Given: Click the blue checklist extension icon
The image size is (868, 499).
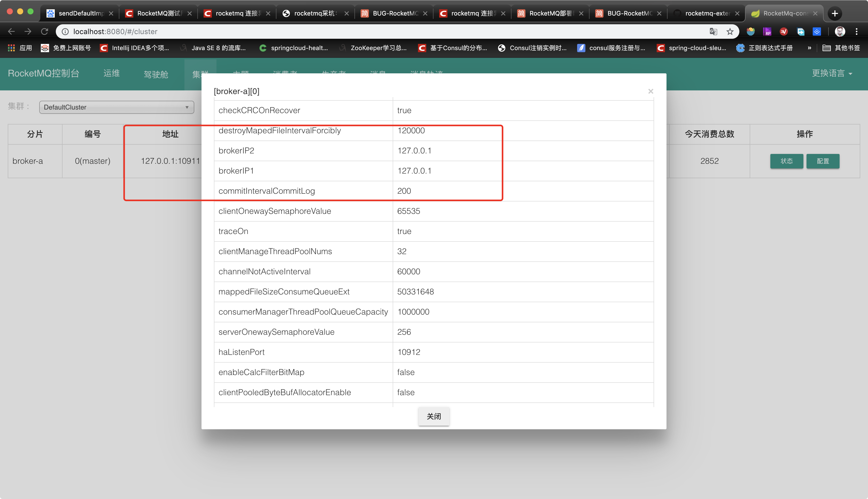Looking at the screenshot, I should pos(817,32).
